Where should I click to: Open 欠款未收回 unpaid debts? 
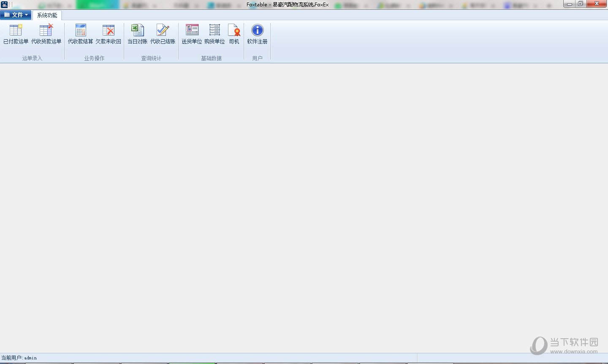coord(109,34)
